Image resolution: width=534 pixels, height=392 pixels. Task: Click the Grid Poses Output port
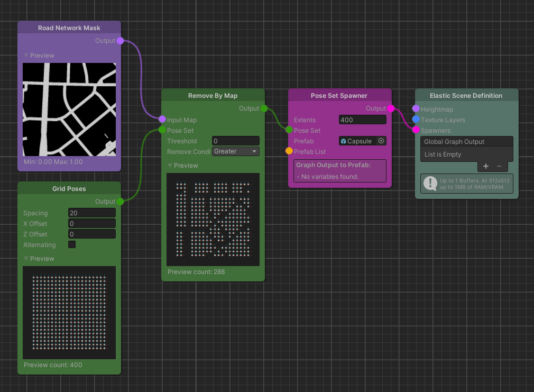pos(120,202)
